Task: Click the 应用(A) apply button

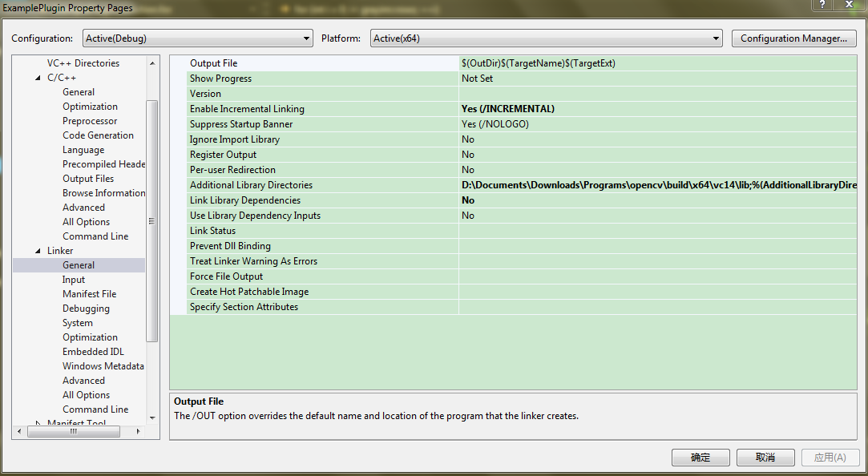Action: click(830, 457)
